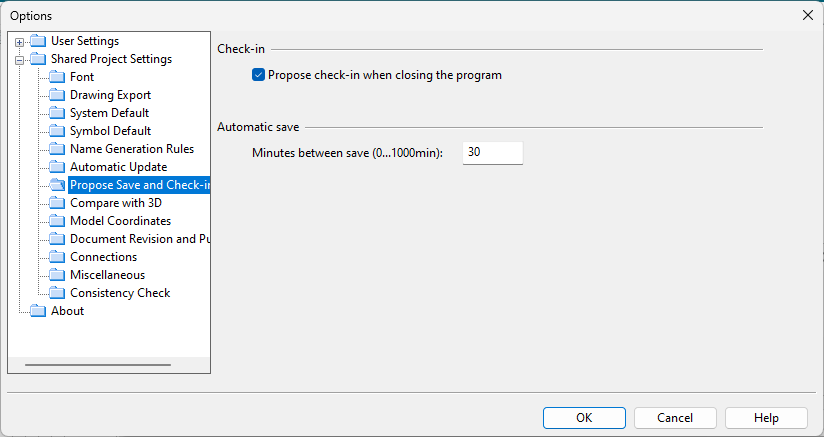Screen dimensions: 824x437
Task: Select the Miscellaneous settings item
Action: [x=107, y=275]
